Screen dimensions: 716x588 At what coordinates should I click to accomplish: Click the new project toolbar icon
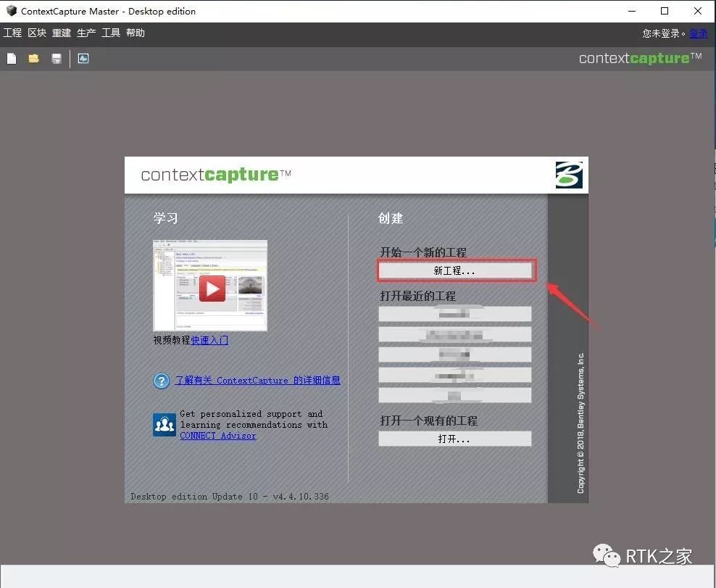(x=12, y=59)
